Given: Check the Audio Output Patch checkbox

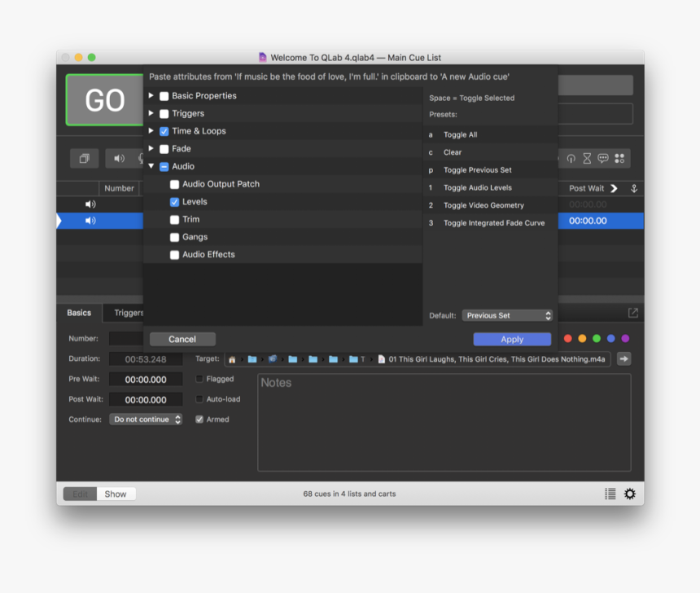Looking at the screenshot, I should pyautogui.click(x=174, y=184).
